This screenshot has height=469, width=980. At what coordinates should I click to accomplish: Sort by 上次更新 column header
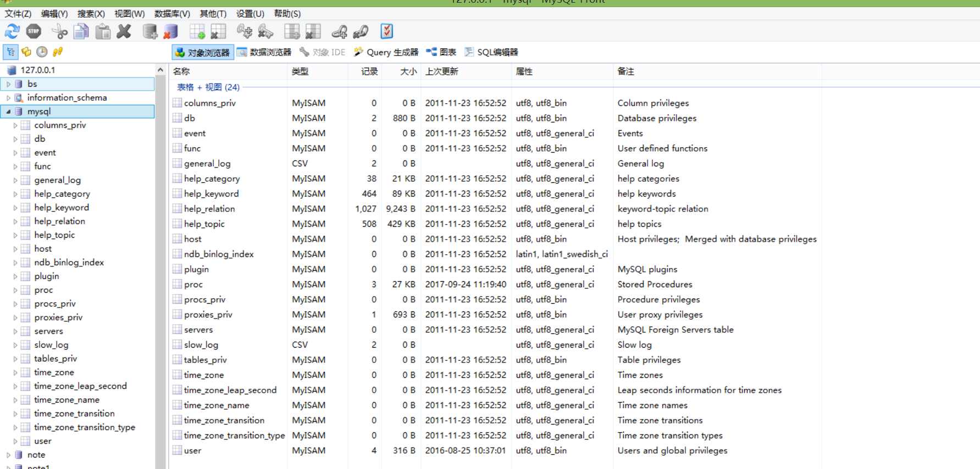click(467, 71)
